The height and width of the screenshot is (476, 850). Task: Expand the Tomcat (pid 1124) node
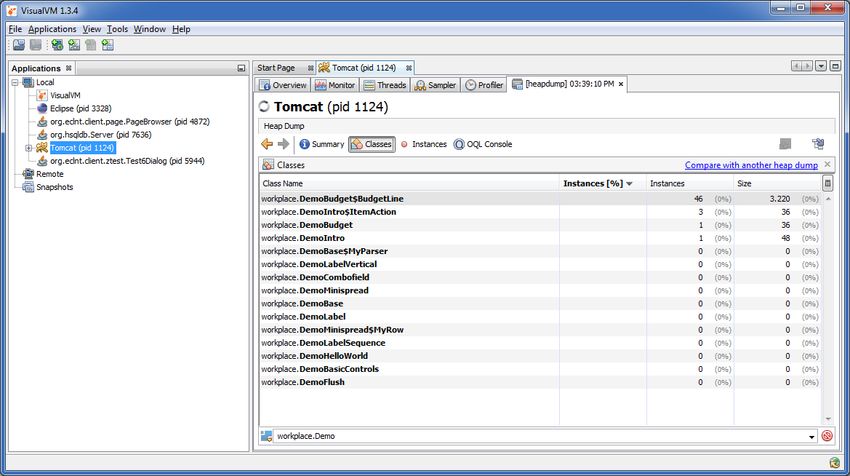click(28, 148)
